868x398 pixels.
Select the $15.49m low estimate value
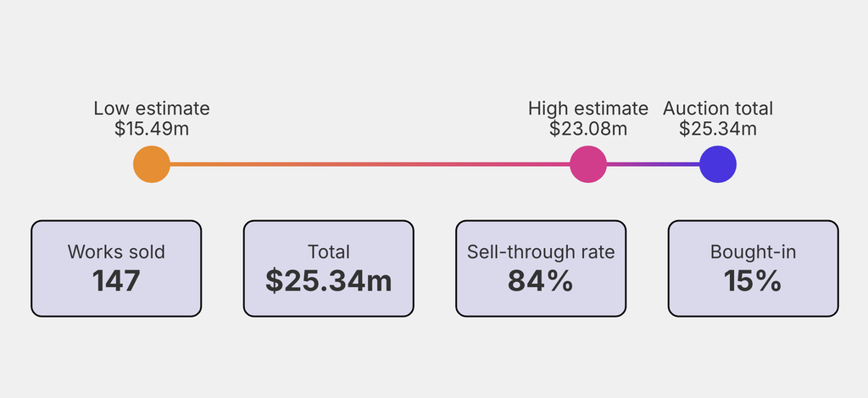pyautogui.click(x=152, y=129)
